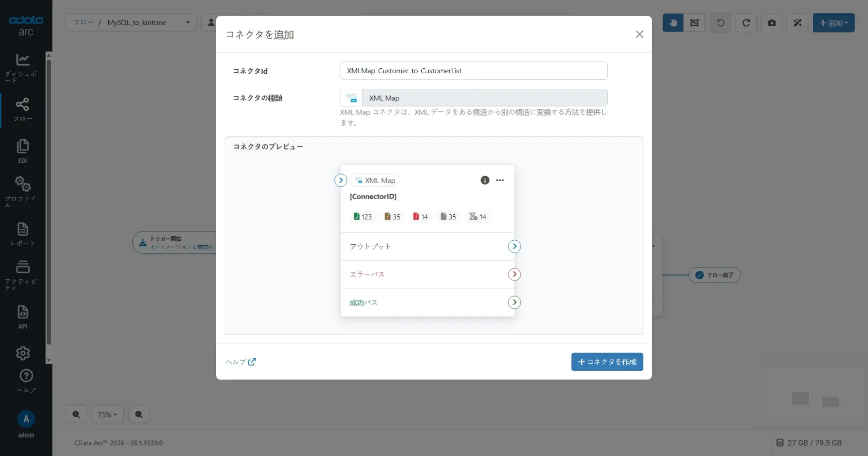Click the gray file count 35

[x=448, y=217]
